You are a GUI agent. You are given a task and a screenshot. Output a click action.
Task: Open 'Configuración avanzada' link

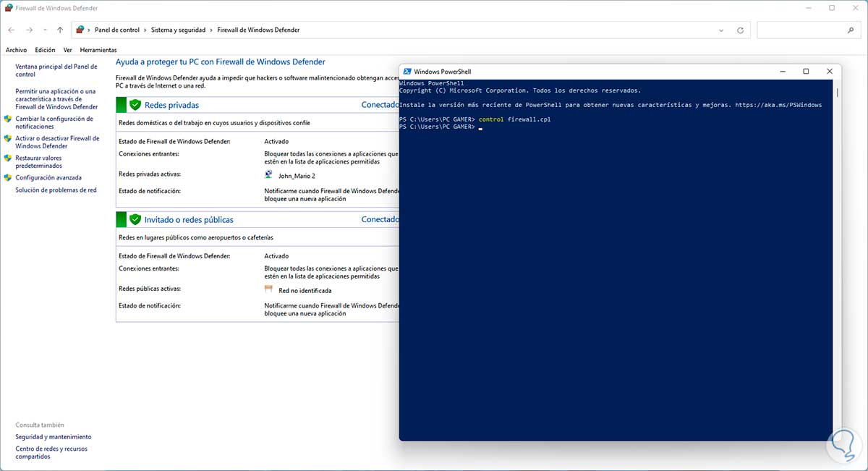pyautogui.click(x=48, y=177)
